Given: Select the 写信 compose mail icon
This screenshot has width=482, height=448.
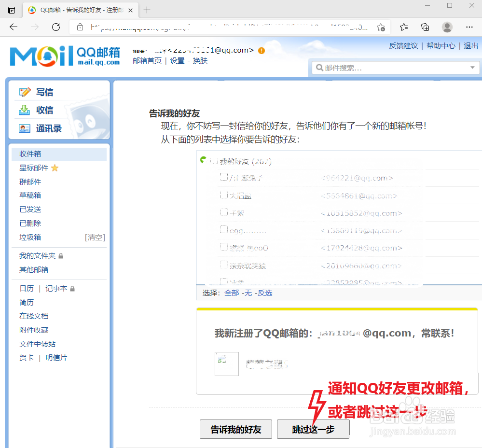Looking at the screenshot, I should pyautogui.click(x=26, y=92).
